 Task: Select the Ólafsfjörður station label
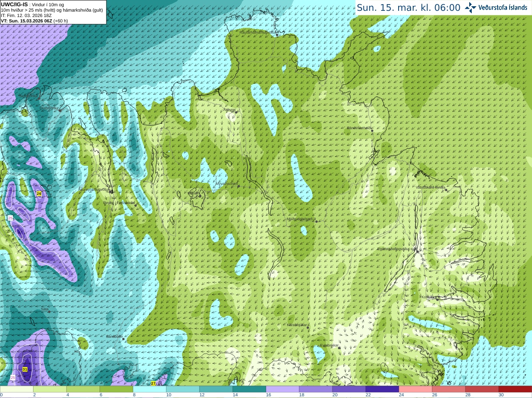tap(49, 108)
